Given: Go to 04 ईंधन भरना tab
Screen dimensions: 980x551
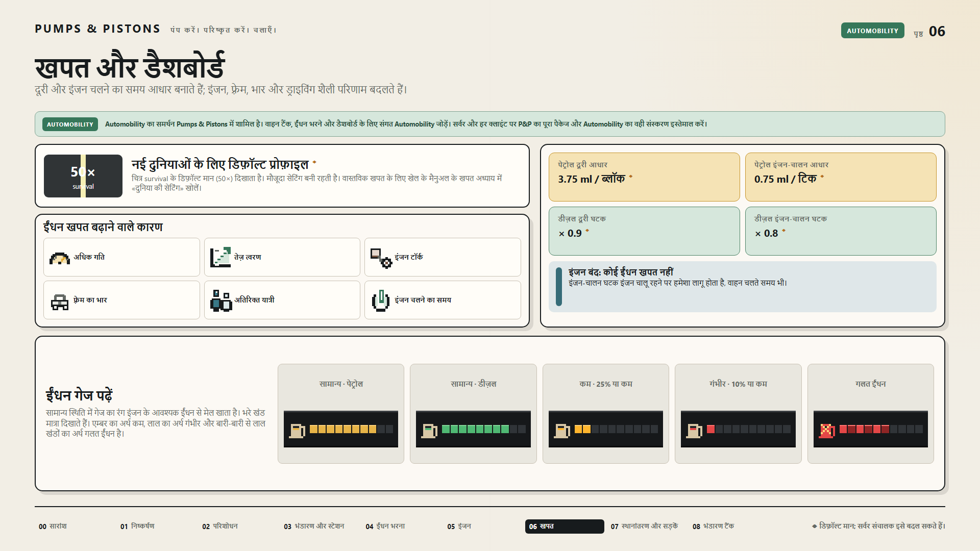Looking at the screenshot, I should coord(385,526).
